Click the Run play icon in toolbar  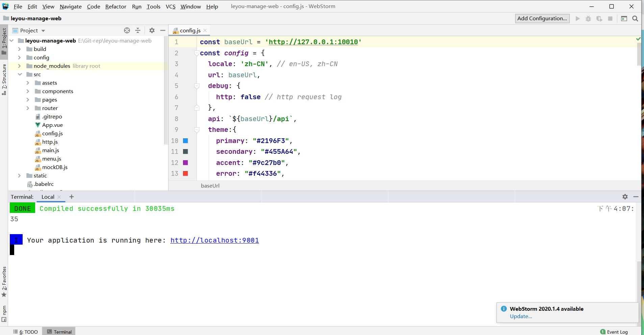pos(578,19)
